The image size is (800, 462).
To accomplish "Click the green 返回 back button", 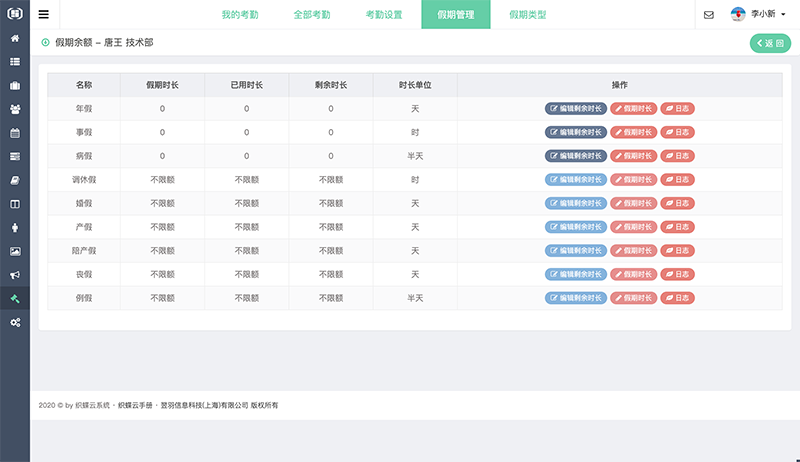I will (769, 43).
